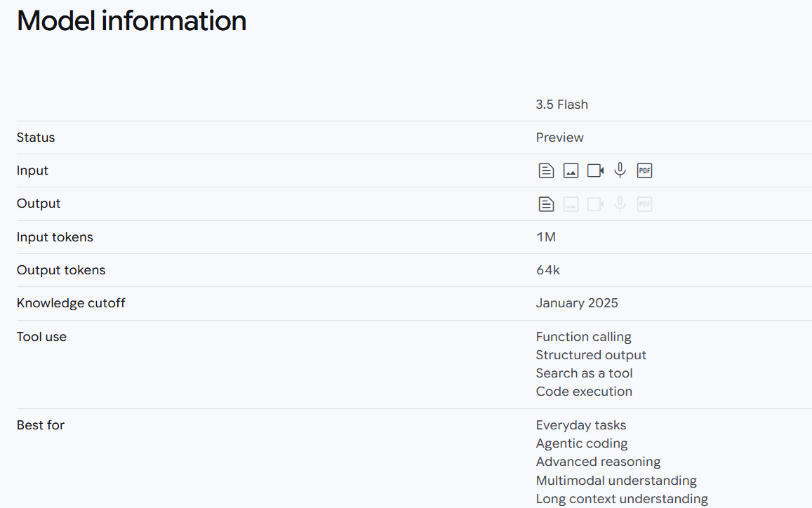Viewport: 812px width, 508px height.
Task: Click the 'Preview' status value
Action: click(x=560, y=138)
